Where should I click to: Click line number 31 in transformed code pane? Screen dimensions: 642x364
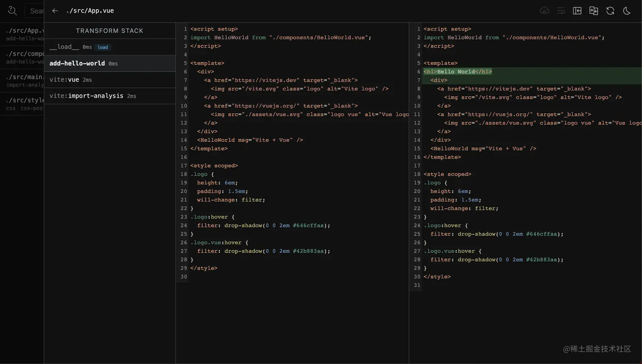click(417, 285)
